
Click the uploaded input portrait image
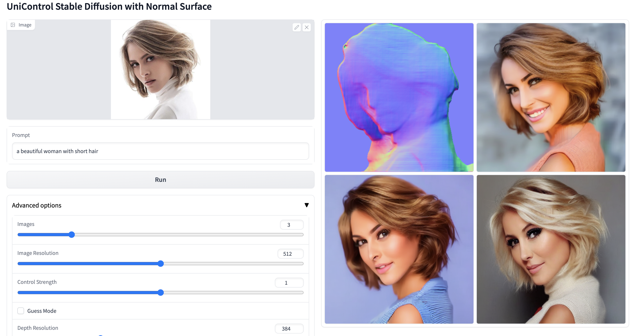(160, 70)
